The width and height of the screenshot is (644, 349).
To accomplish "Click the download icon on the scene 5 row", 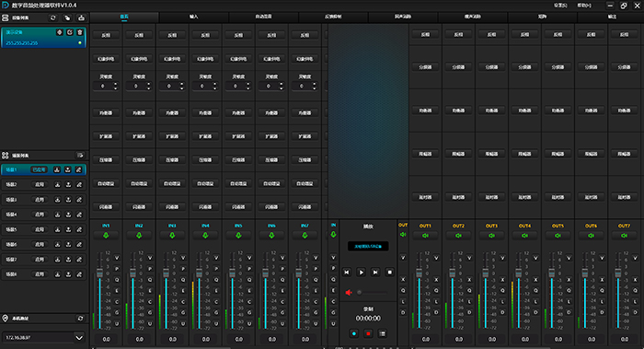I will pyautogui.click(x=57, y=230).
